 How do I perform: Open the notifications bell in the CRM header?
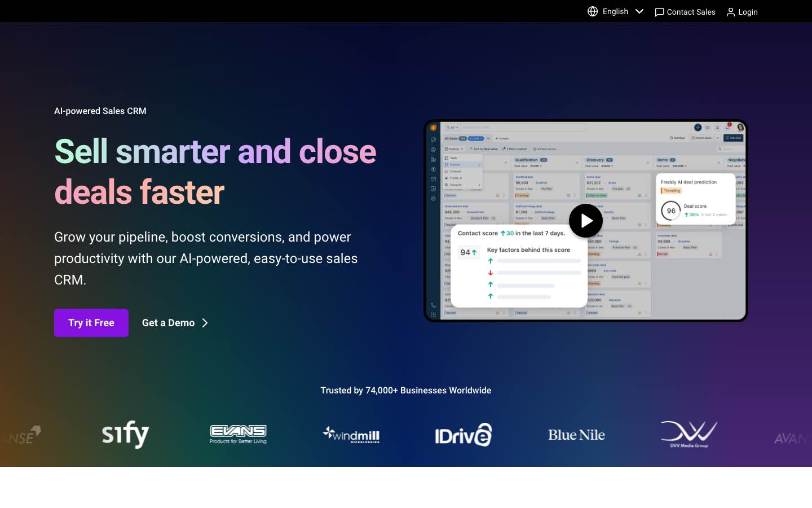pos(727,128)
